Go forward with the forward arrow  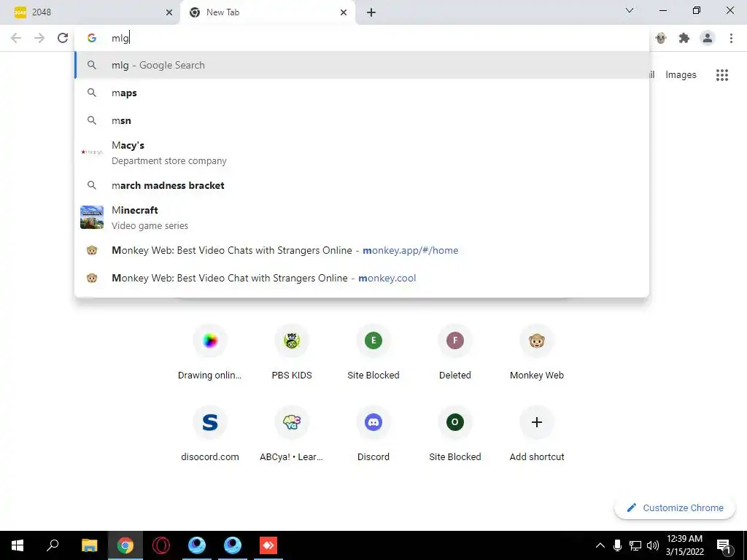coord(39,38)
